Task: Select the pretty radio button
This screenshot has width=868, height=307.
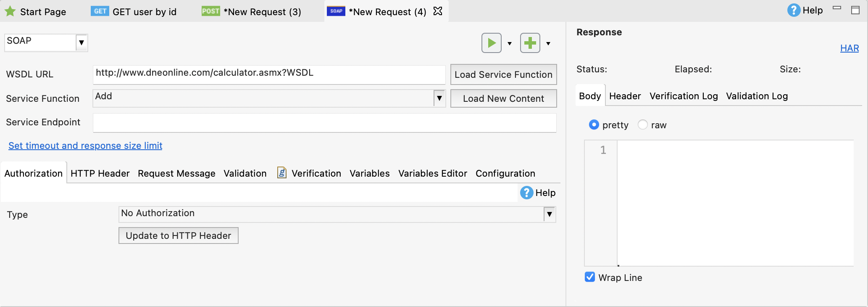Action: point(594,125)
